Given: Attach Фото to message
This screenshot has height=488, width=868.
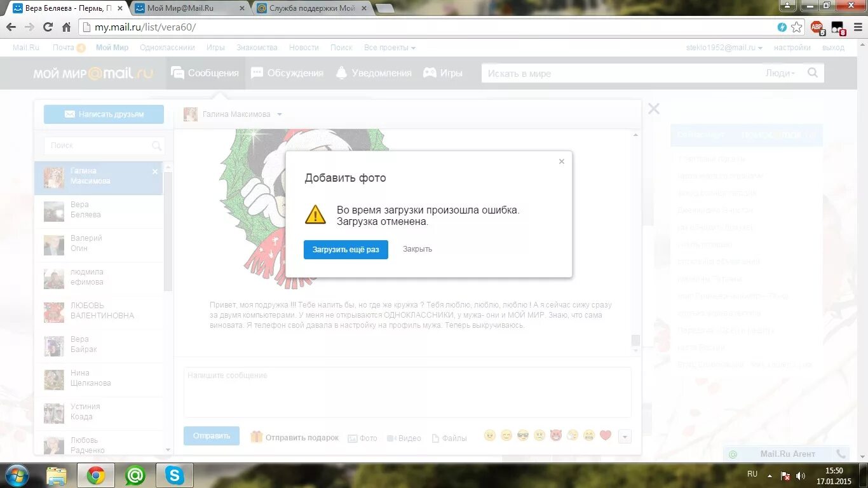Looking at the screenshot, I should click(362, 438).
